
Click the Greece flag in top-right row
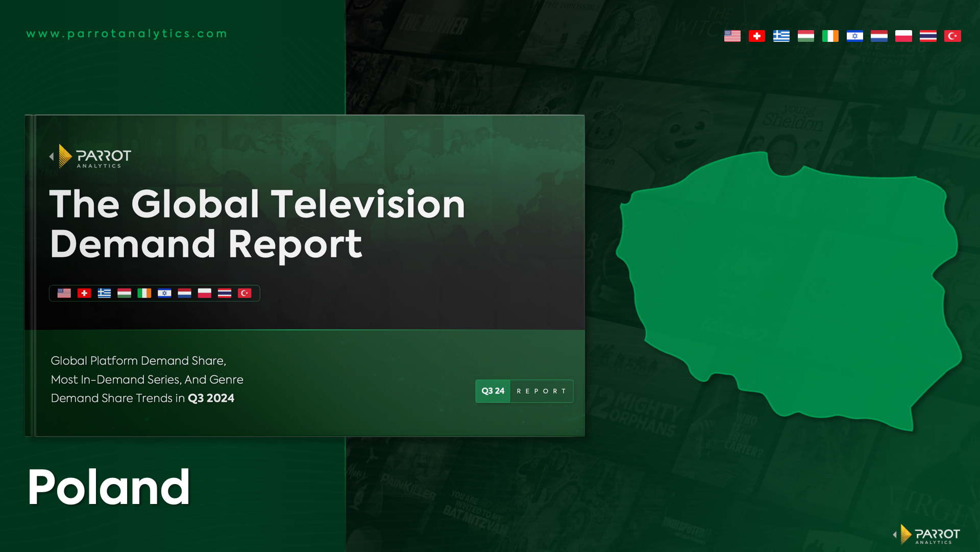781,36
